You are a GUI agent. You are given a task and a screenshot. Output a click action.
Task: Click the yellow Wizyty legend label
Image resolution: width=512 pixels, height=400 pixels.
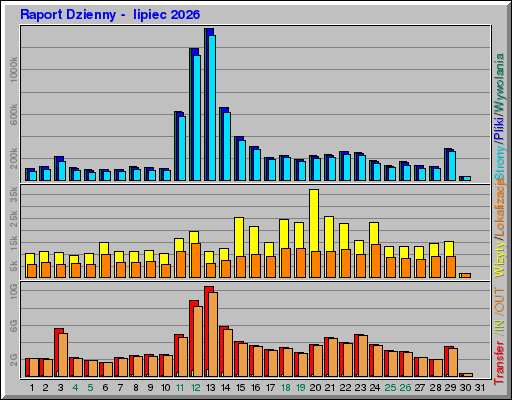coord(499,260)
